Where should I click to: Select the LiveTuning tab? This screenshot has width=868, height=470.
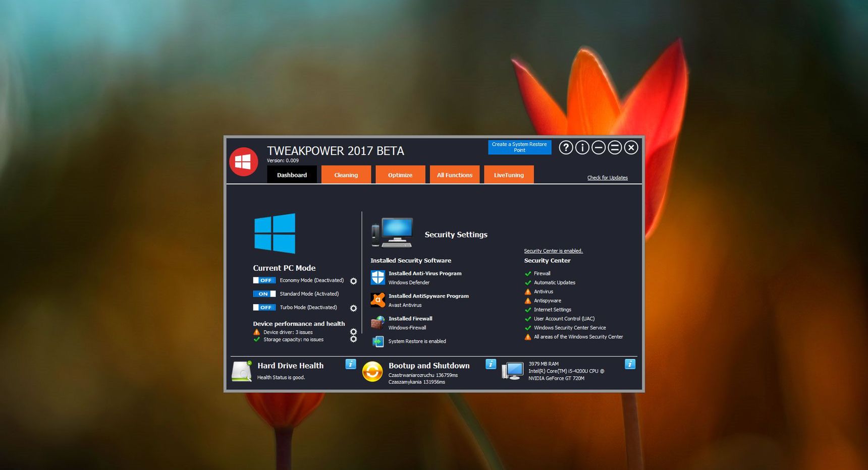(x=509, y=174)
